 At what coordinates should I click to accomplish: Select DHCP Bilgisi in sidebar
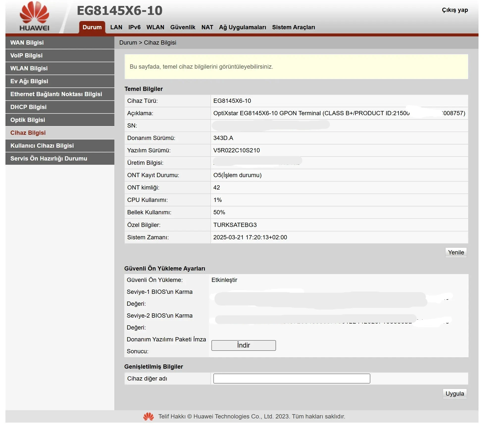coord(60,107)
